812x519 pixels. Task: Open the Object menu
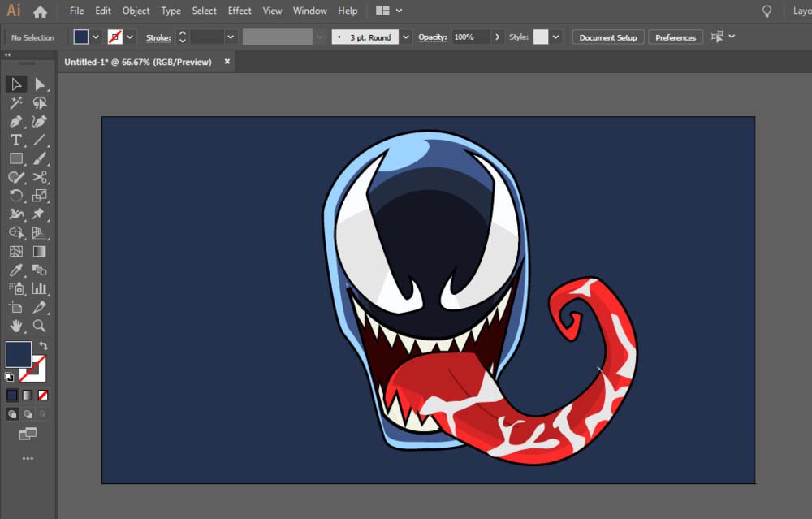pos(136,11)
